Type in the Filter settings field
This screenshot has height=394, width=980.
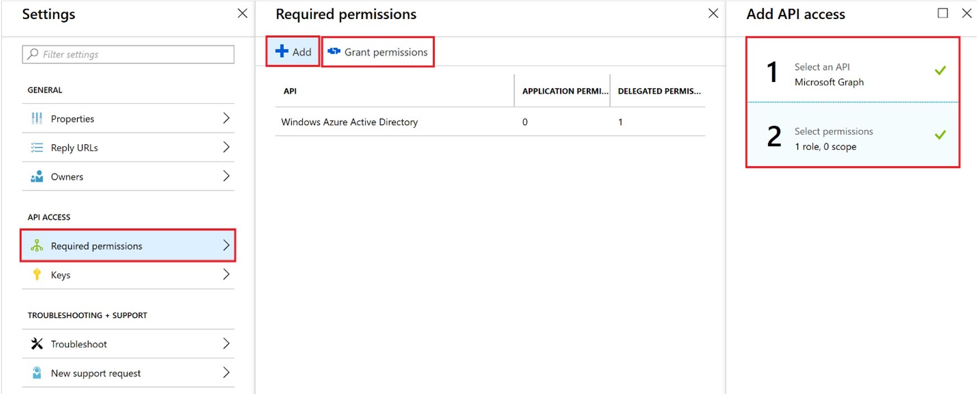[135, 54]
